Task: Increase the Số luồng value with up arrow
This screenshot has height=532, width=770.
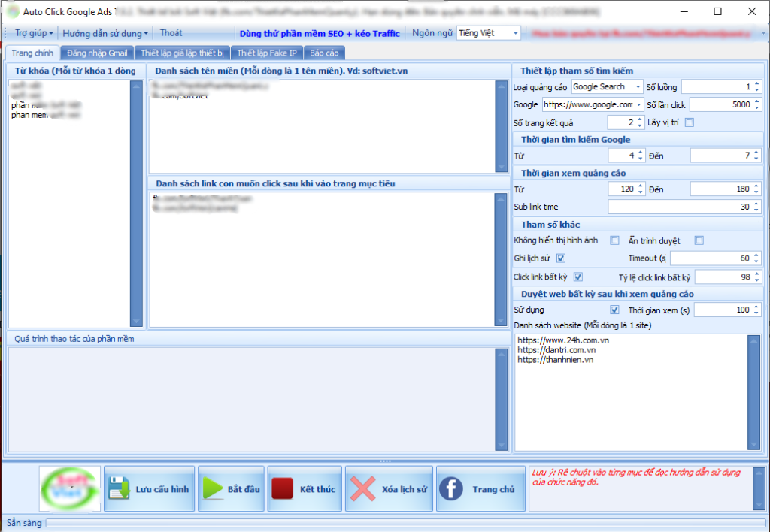Action: tap(757, 83)
